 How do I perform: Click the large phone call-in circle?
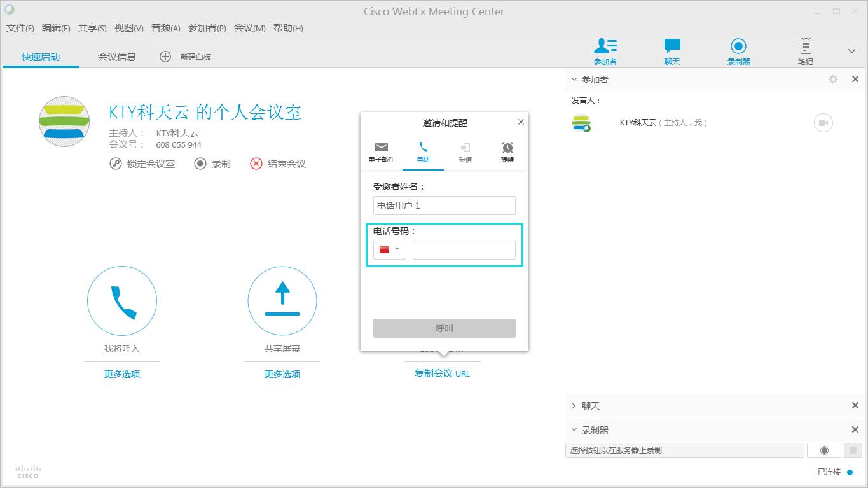coord(122,301)
